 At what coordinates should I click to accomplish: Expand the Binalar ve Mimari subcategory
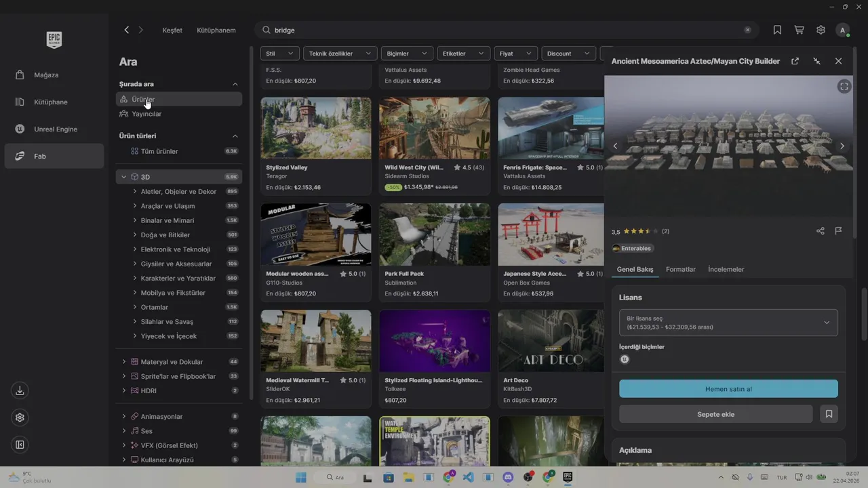pos(135,220)
